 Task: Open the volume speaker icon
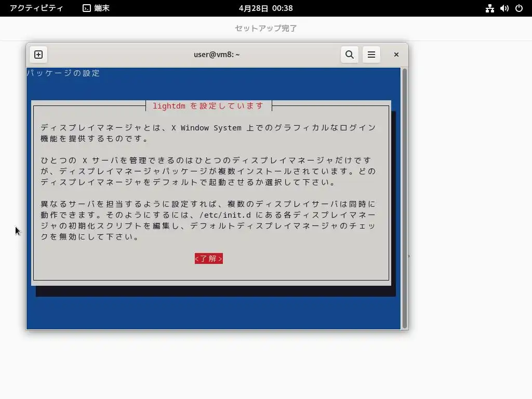504,8
